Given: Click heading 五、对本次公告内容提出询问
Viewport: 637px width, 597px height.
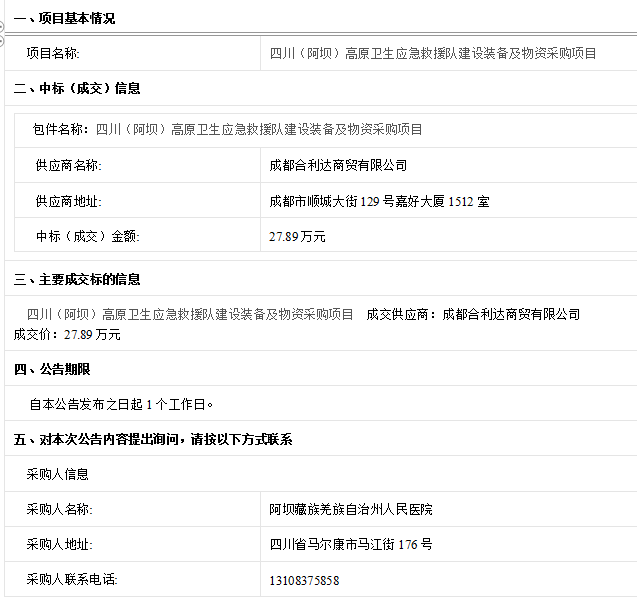Looking at the screenshot, I should tap(153, 439).
